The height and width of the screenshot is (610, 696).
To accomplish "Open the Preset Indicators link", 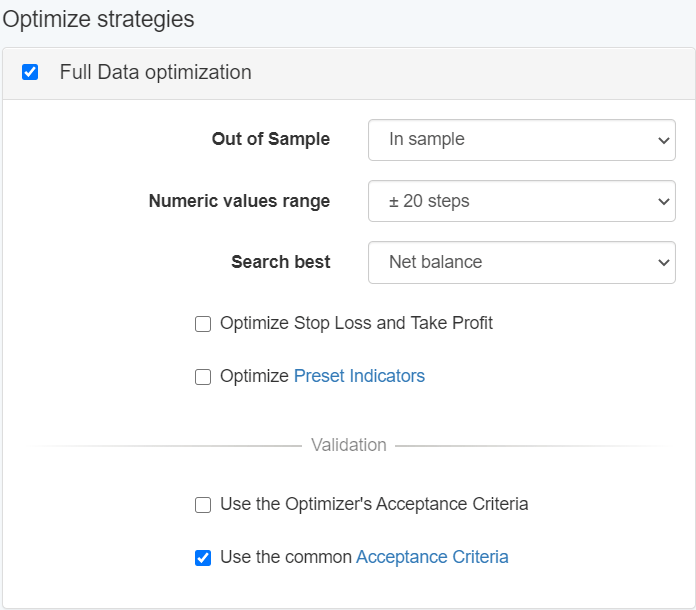I will [359, 376].
